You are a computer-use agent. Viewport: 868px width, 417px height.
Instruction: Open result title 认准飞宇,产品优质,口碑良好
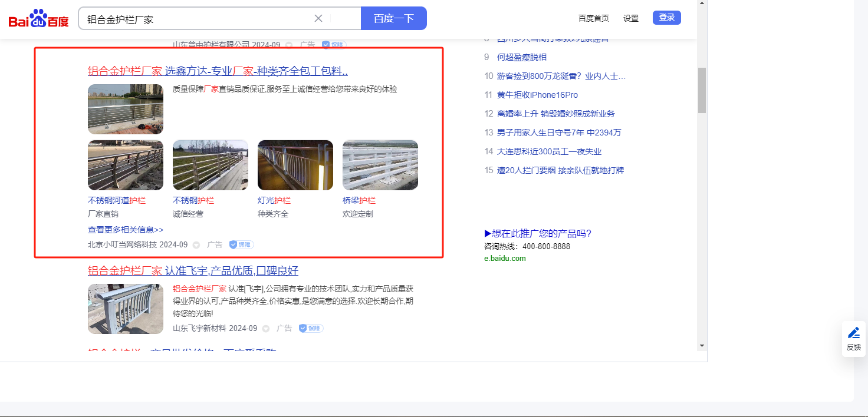coord(231,271)
